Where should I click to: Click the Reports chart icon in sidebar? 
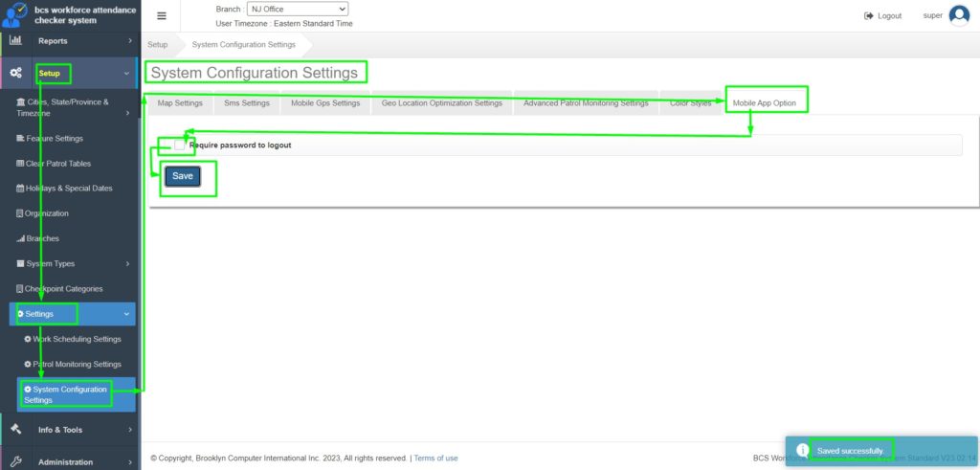[15, 41]
